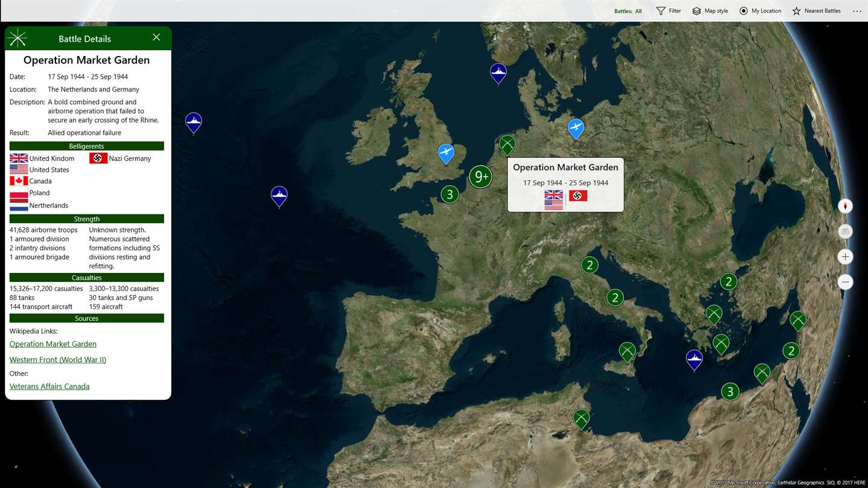Screen dimensions: 868x488
Task: Select the naval battle pin in the Mediterranean
Action: click(x=694, y=359)
